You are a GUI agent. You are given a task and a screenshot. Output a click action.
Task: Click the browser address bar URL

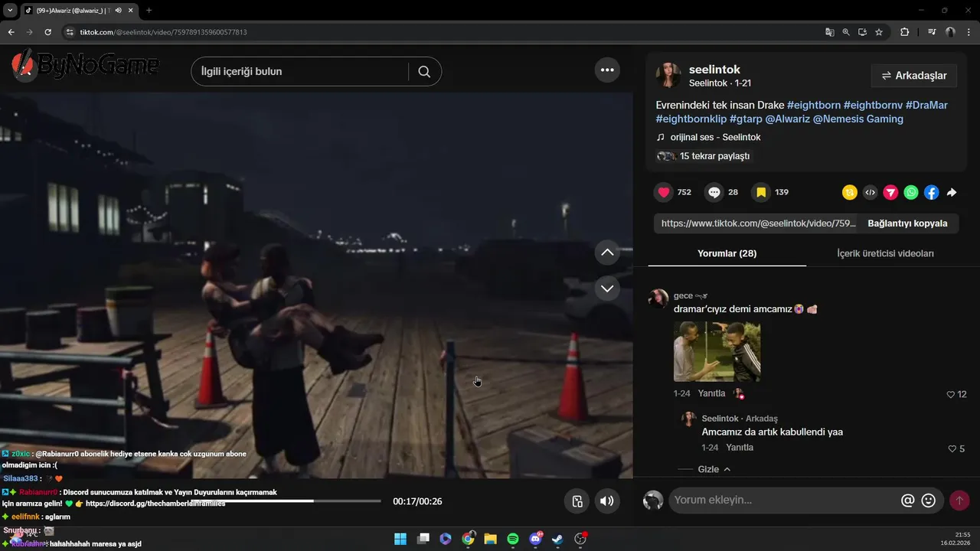(164, 32)
